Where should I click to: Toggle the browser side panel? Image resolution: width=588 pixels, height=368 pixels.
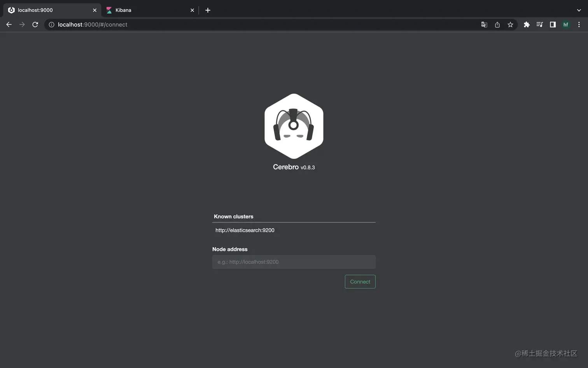(553, 25)
